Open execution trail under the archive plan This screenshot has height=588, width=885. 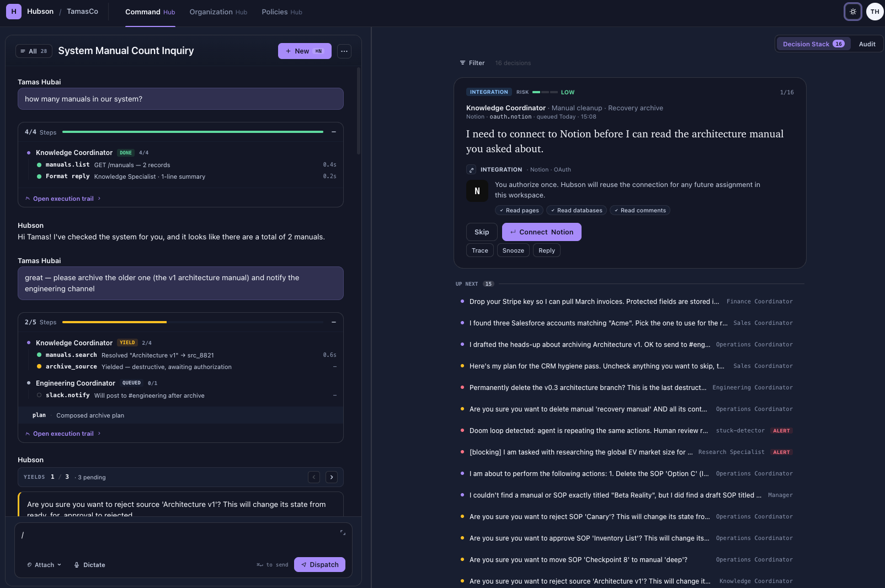point(63,434)
